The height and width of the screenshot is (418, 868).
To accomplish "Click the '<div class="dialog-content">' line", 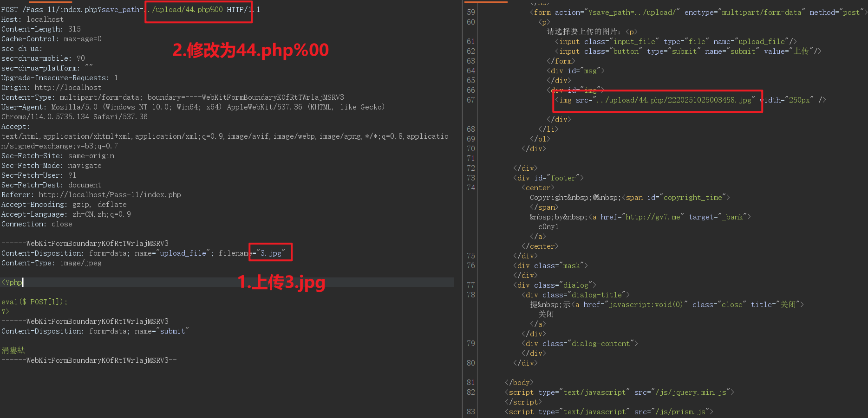I will click(580, 343).
